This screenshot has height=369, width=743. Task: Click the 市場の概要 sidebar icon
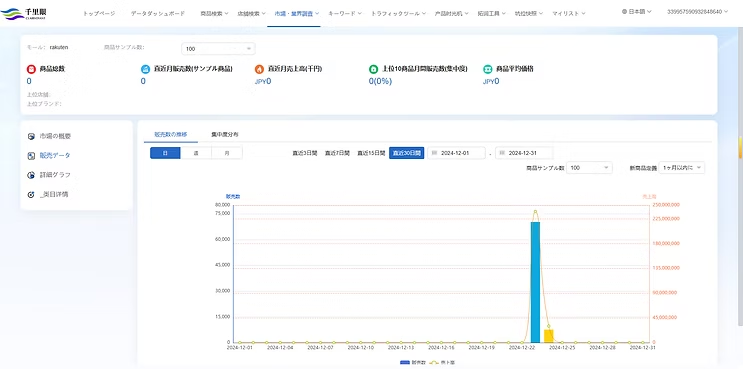click(x=31, y=136)
